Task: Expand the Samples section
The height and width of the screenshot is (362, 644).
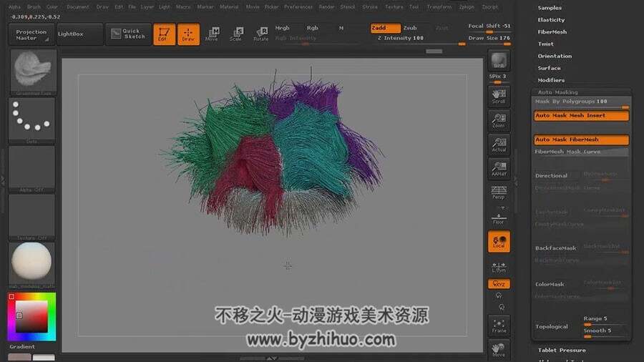Action: pos(550,8)
